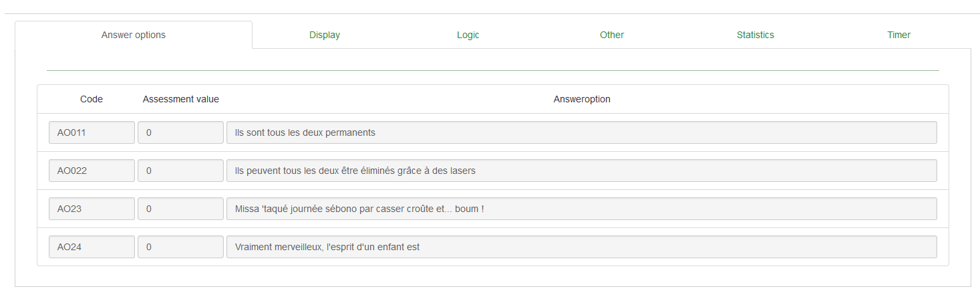This screenshot has height=295, width=980.
Task: Switch to the Timer tab
Action: [899, 35]
